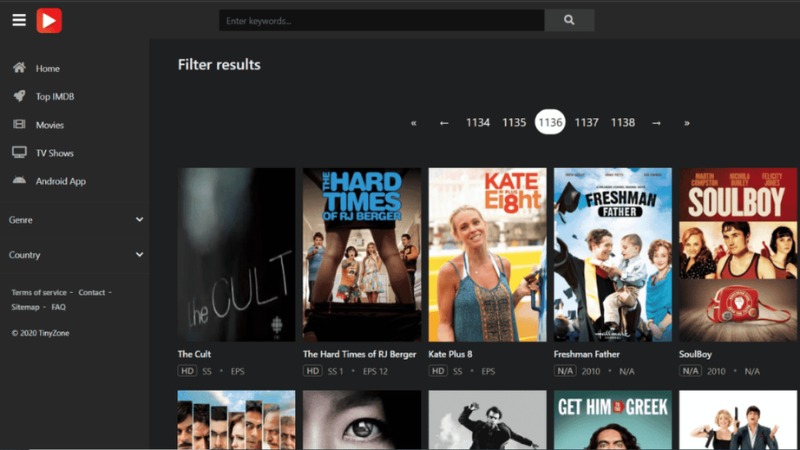Open Terms of service link
The height and width of the screenshot is (450, 800).
click(x=39, y=292)
